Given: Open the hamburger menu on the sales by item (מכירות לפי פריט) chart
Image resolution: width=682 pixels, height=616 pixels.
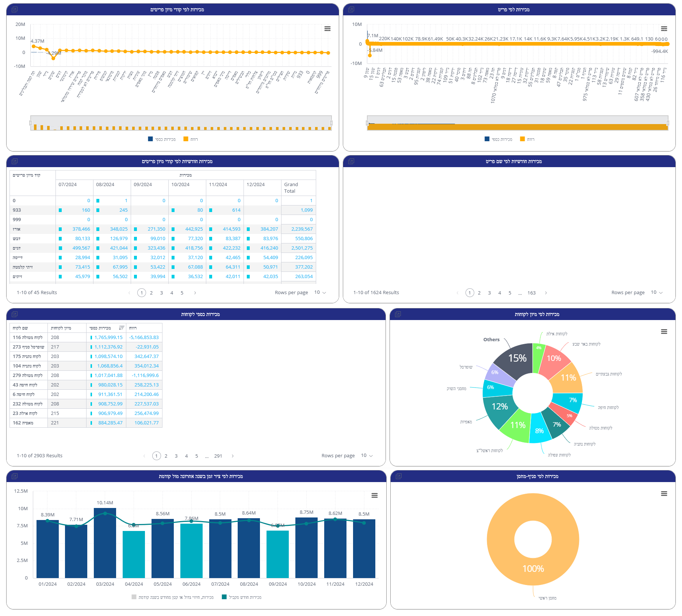Looking at the screenshot, I should (x=664, y=29).
